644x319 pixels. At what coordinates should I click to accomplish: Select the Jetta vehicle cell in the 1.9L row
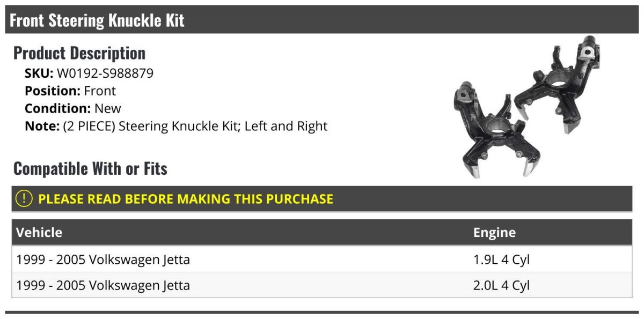pyautogui.click(x=103, y=259)
